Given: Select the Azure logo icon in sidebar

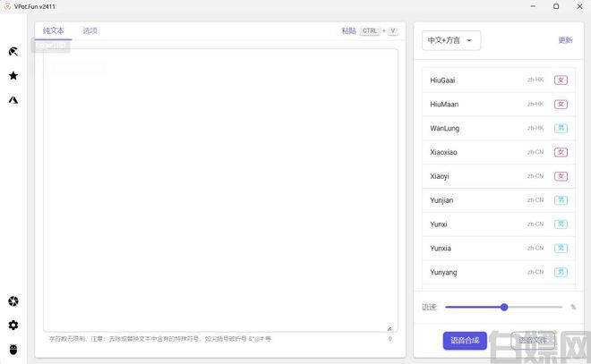Looking at the screenshot, I should click(x=13, y=100).
